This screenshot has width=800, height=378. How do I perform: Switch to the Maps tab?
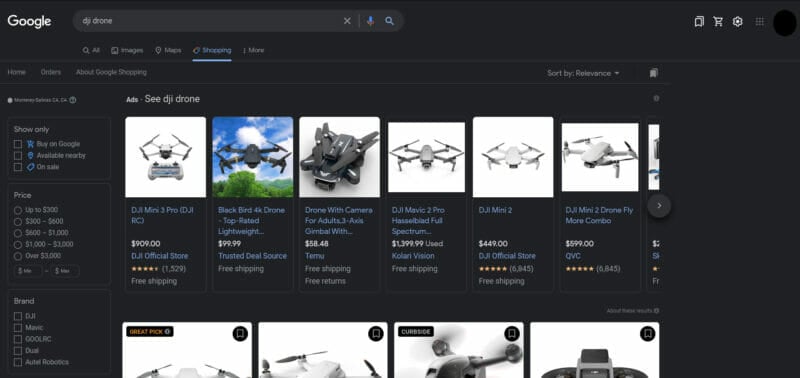tap(168, 50)
